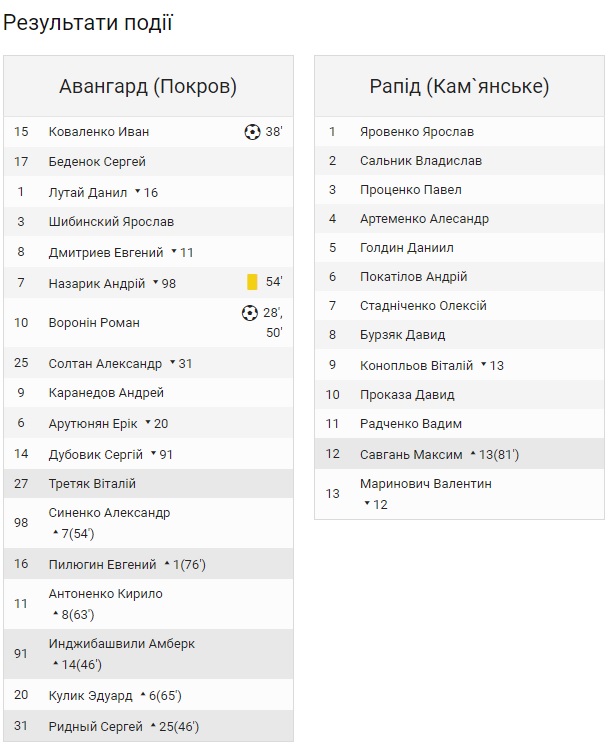Click substitution-off arrow beside Лутай Данил
This screenshot has width=611, height=751.
coord(137,192)
